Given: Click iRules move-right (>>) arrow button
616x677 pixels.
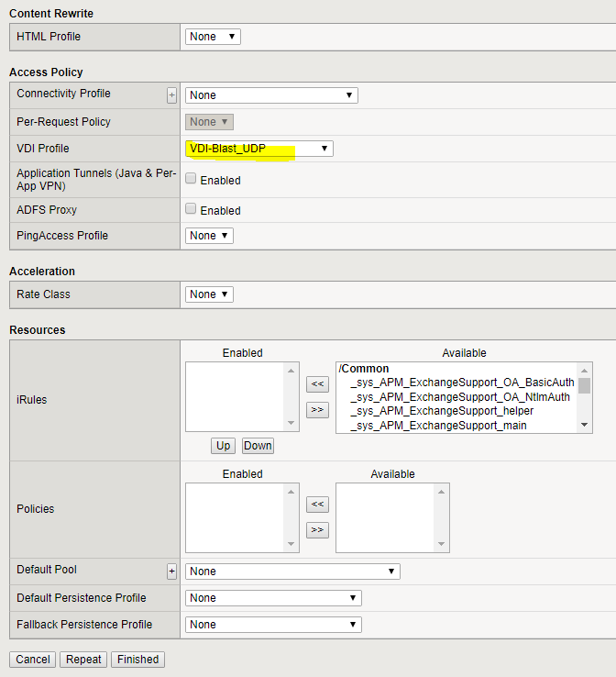Looking at the screenshot, I should tap(317, 410).
